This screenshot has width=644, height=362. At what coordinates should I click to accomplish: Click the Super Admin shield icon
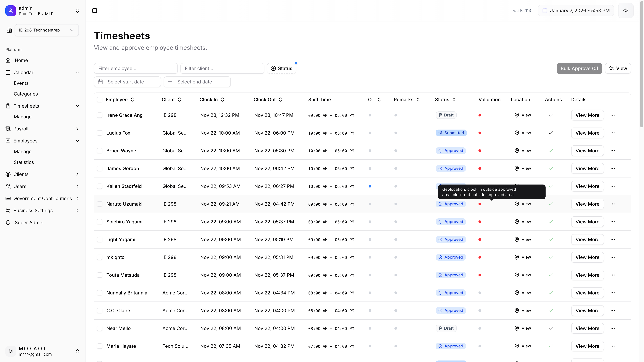8,223
